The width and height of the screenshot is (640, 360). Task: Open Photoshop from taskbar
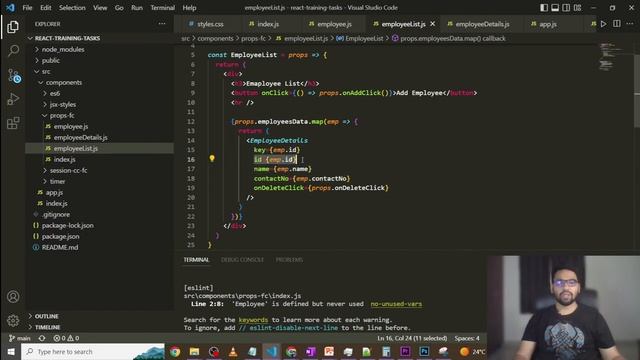pyautogui.click(x=424, y=351)
